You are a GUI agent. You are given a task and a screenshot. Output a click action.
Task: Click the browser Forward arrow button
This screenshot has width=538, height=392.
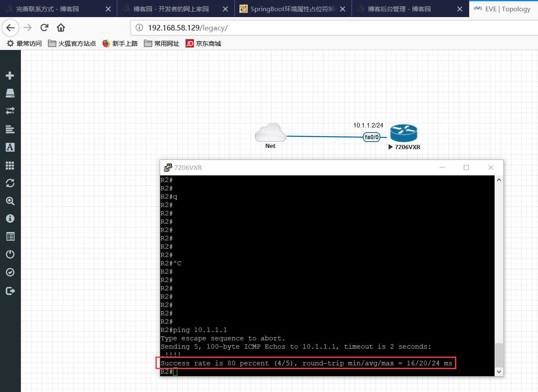pyautogui.click(x=28, y=28)
